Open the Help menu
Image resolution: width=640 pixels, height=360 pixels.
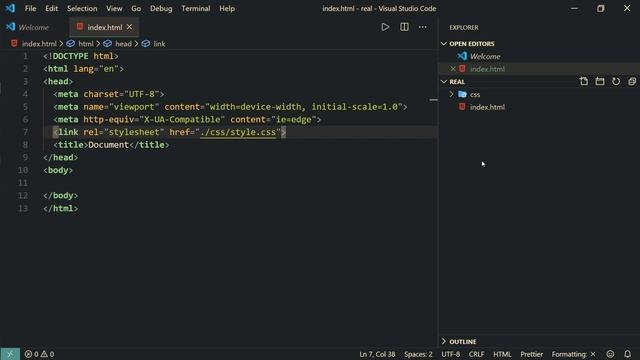click(227, 8)
